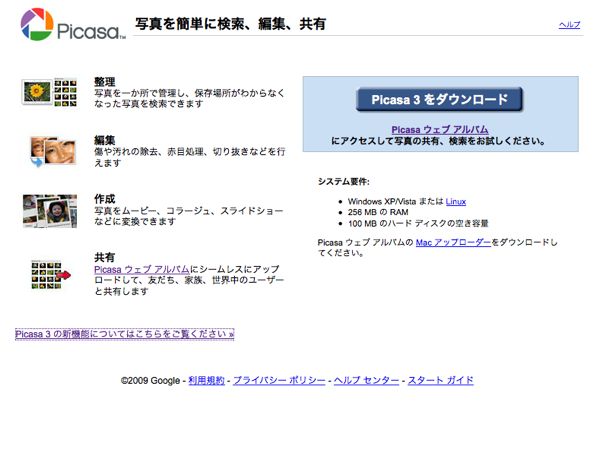The height and width of the screenshot is (450, 600).
Task: Open Picasa ウェブ アルバム link under 共有
Action: tap(142, 269)
